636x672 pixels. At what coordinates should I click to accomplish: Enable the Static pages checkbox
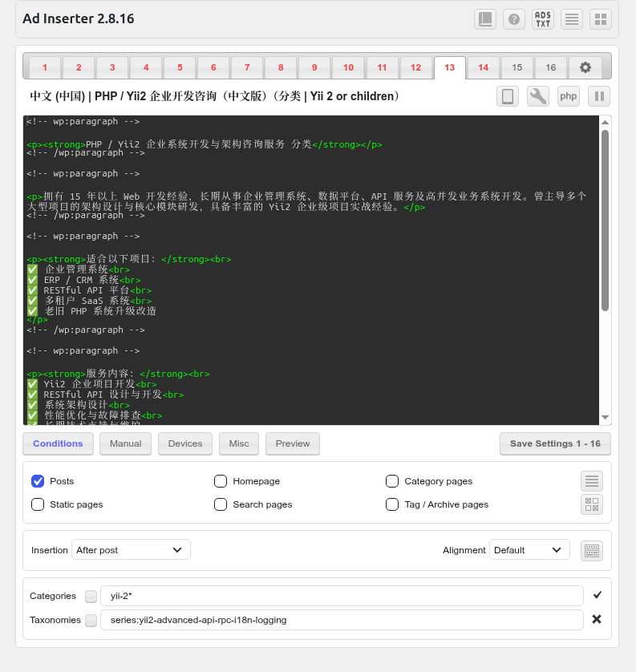pos(38,504)
